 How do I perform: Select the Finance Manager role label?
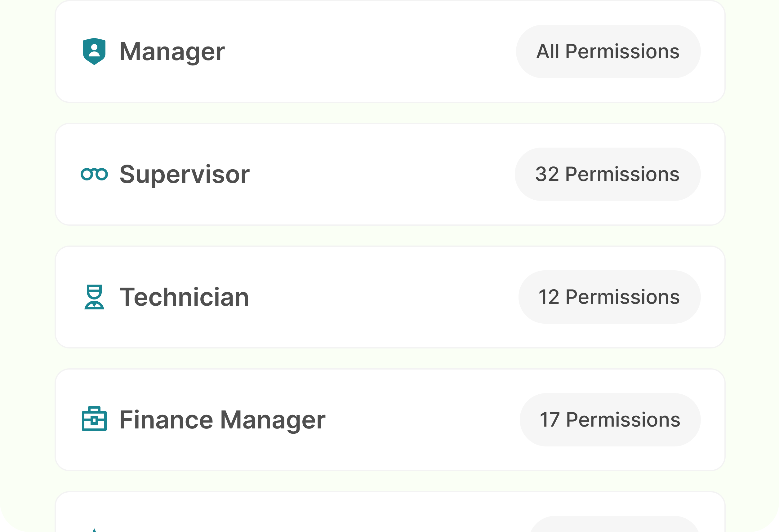click(222, 420)
